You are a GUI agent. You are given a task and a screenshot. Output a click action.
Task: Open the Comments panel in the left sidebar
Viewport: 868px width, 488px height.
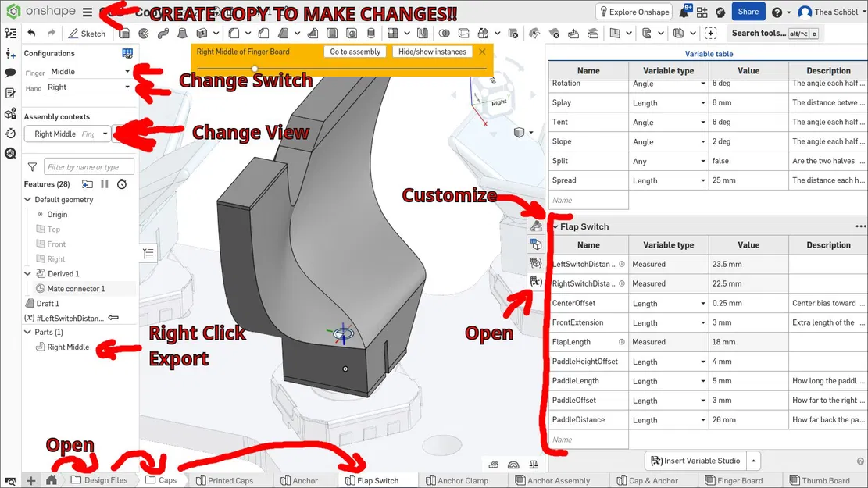(x=12, y=73)
